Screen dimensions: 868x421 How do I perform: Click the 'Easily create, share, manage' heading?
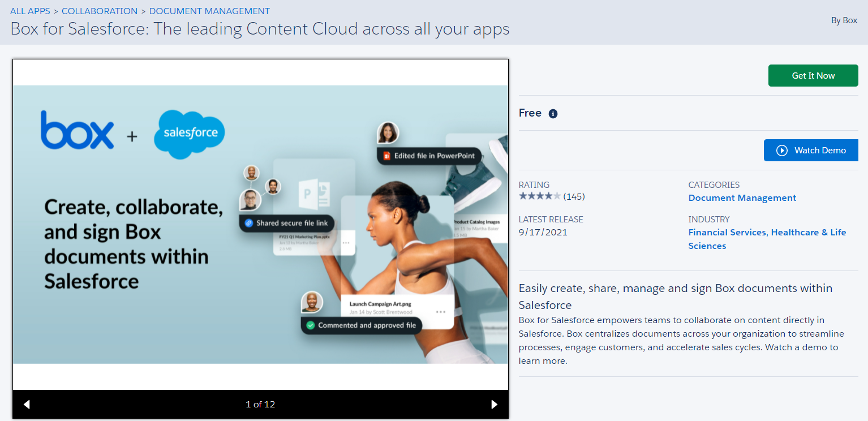pyautogui.click(x=676, y=297)
